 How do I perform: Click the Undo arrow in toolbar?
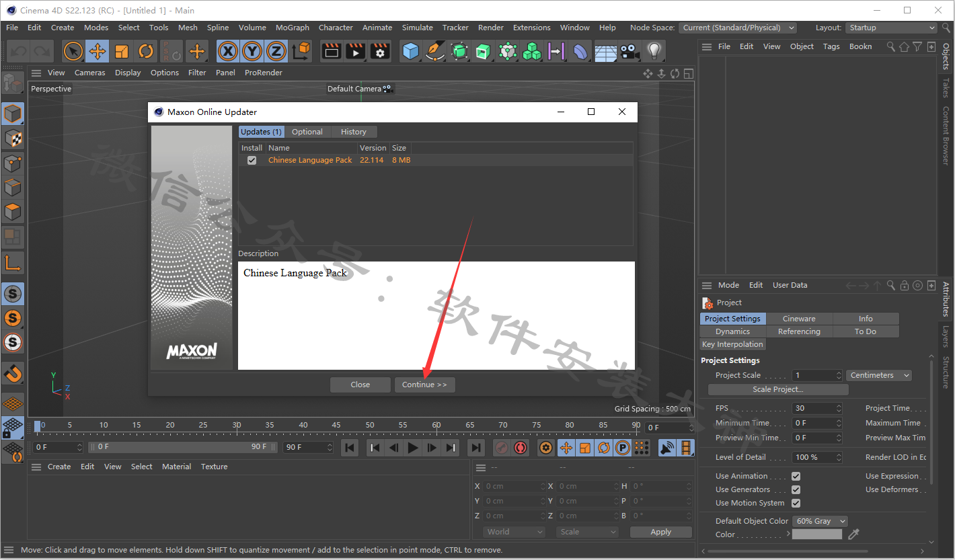pyautogui.click(x=19, y=51)
